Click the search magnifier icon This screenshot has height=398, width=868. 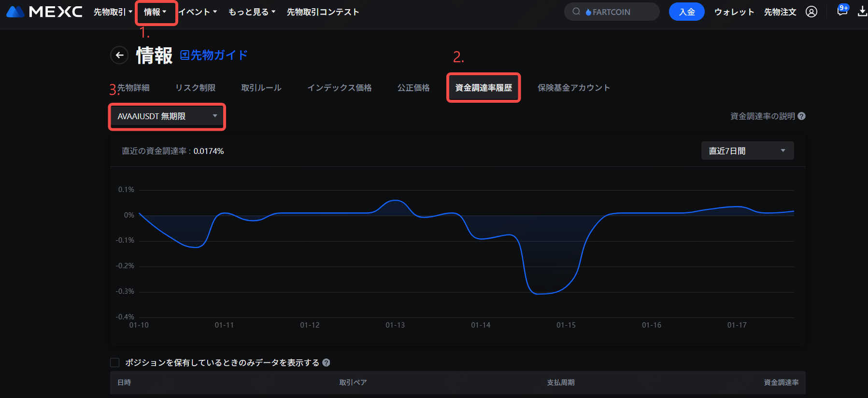point(576,12)
